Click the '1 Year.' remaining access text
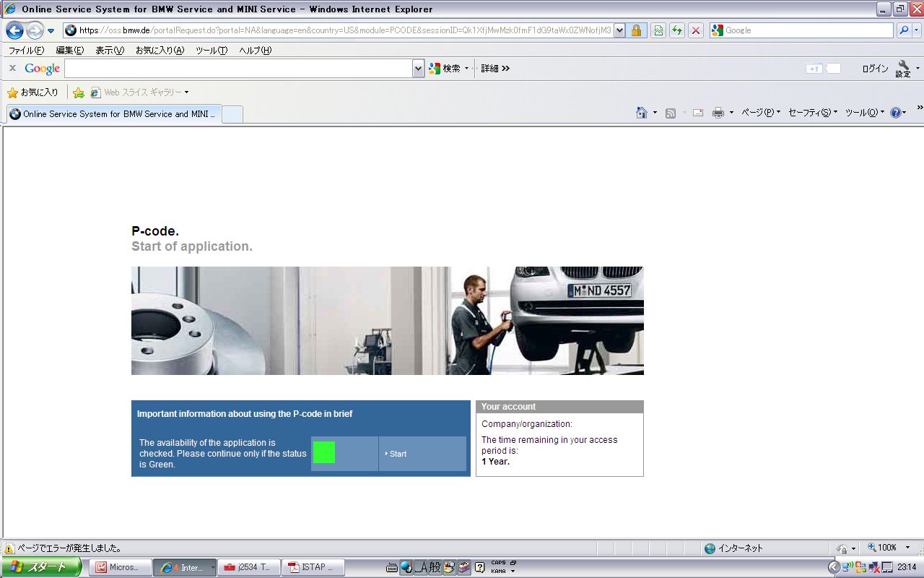 (496, 462)
